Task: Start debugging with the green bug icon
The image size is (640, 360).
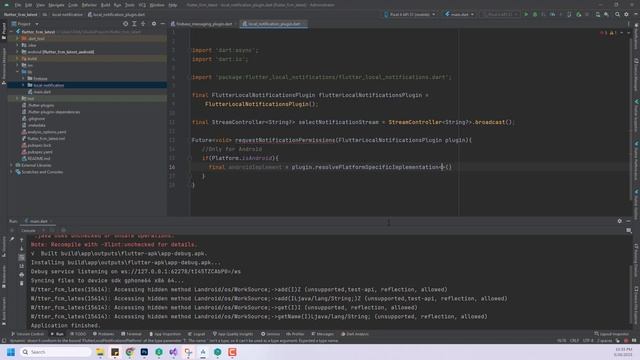Action: point(535,14)
